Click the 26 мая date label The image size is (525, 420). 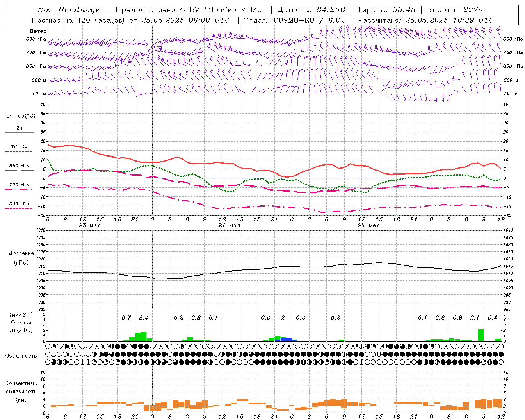(229, 226)
